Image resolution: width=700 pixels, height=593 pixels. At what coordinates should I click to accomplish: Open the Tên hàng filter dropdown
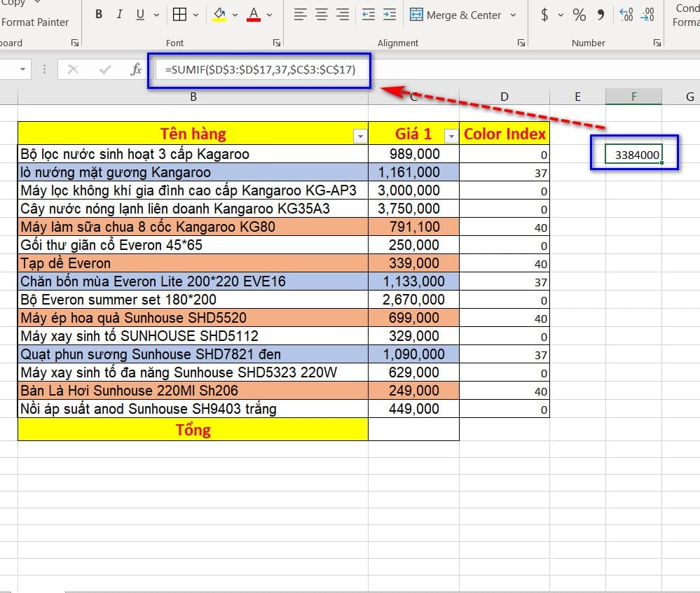[360, 136]
